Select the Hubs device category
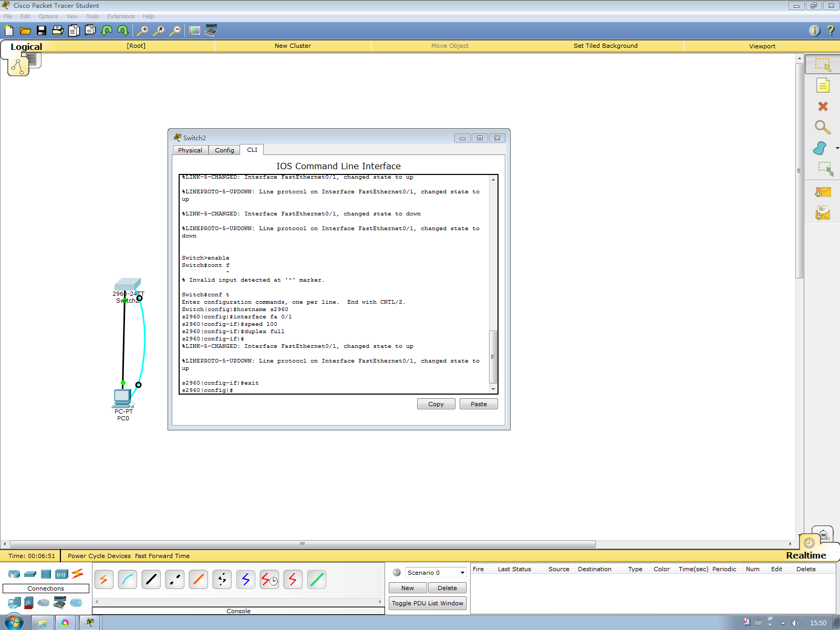The image size is (840, 630). pos(46,574)
